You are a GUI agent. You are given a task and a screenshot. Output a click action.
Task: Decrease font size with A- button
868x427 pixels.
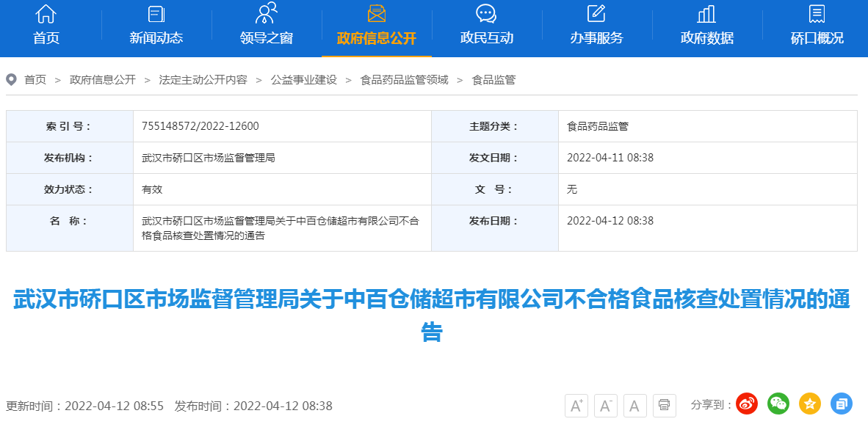[606, 406]
